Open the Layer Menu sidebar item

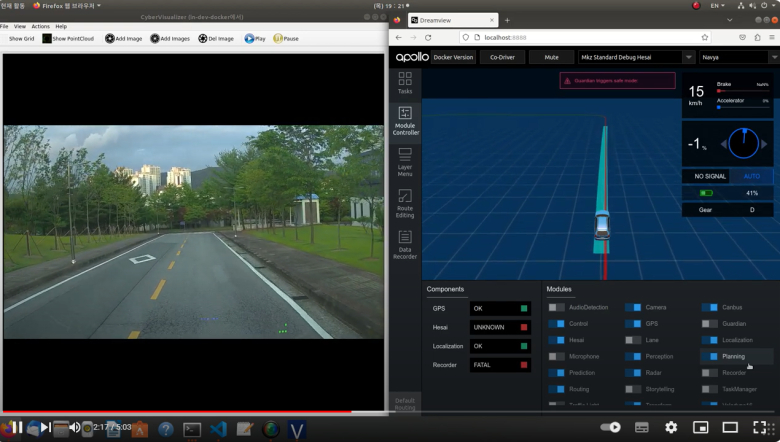coord(405,162)
